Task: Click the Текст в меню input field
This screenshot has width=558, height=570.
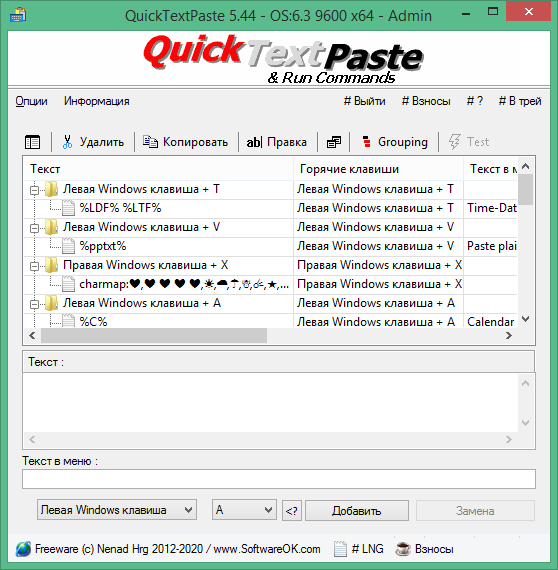Action: pos(279,479)
